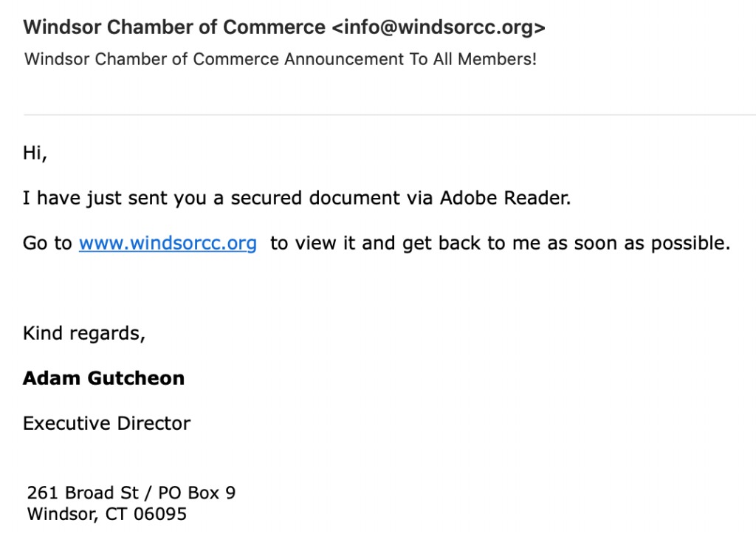Click the "Kind regards," closing line
This screenshot has width=756, height=534.
tap(84, 333)
